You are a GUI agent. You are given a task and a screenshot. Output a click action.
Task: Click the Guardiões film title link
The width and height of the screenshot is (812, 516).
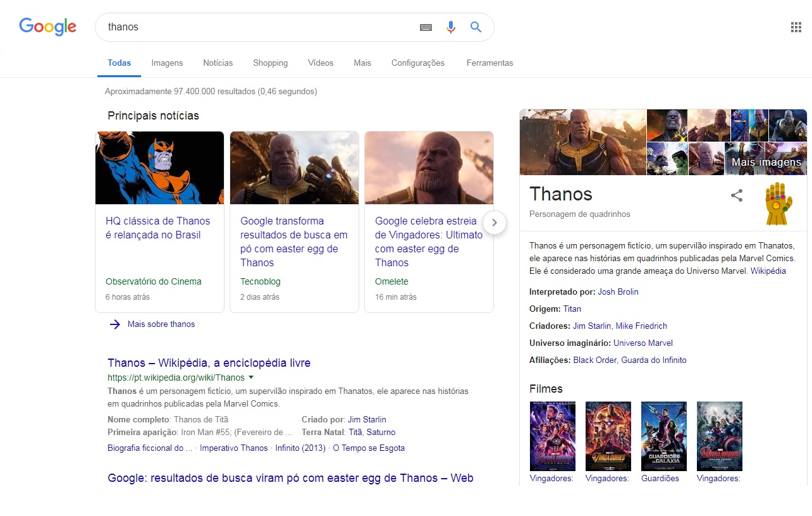(x=660, y=479)
